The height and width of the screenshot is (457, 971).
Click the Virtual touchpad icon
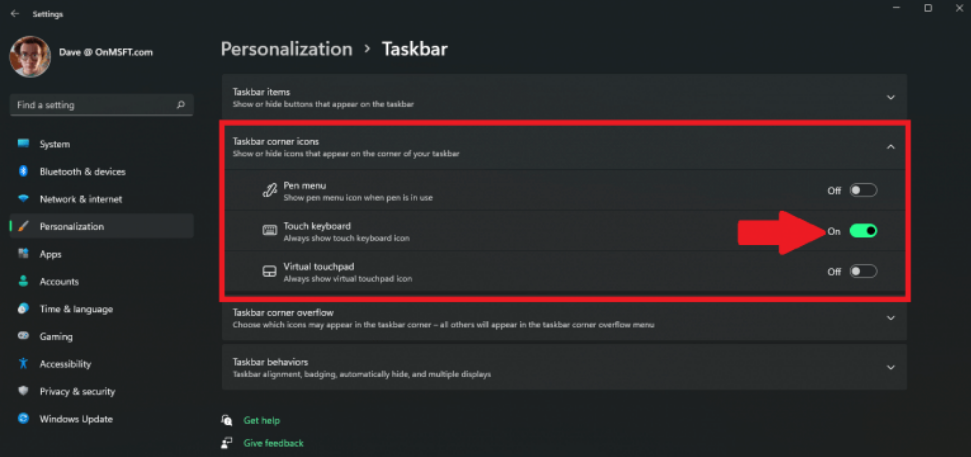point(269,272)
